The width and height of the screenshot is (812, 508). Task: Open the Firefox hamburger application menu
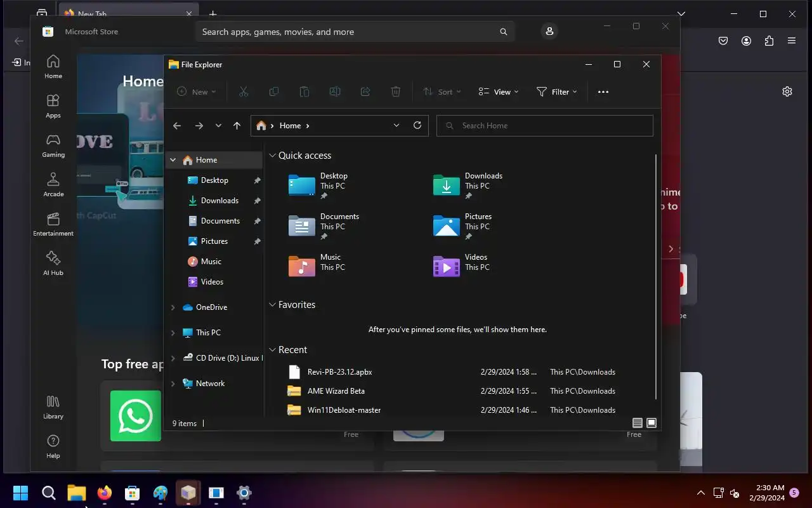[792, 41]
